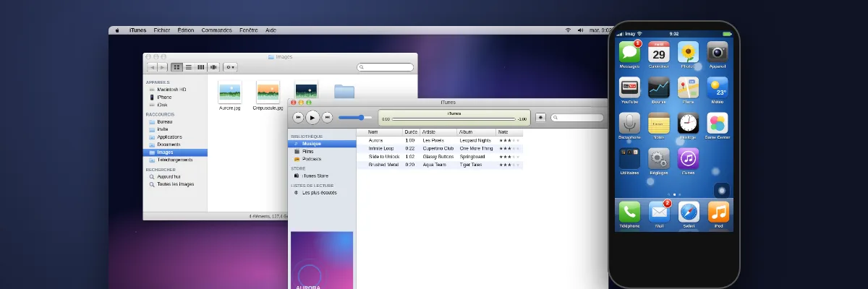
Task: Open iTunes Store in the sidebar
Action: pos(323,176)
